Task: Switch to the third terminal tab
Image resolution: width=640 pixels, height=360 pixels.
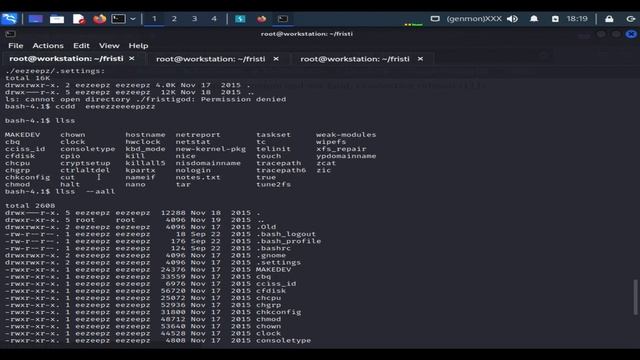Action: [x=355, y=59]
